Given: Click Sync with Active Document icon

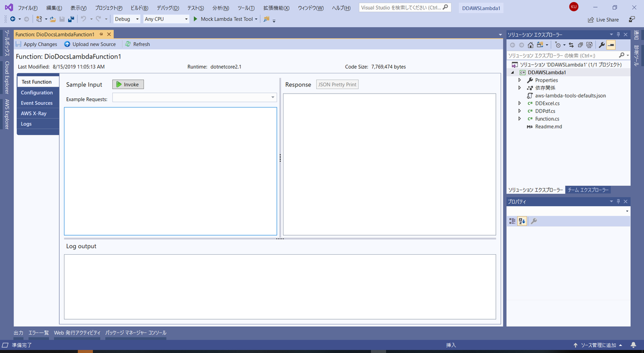Looking at the screenshot, I should pyautogui.click(x=571, y=45).
